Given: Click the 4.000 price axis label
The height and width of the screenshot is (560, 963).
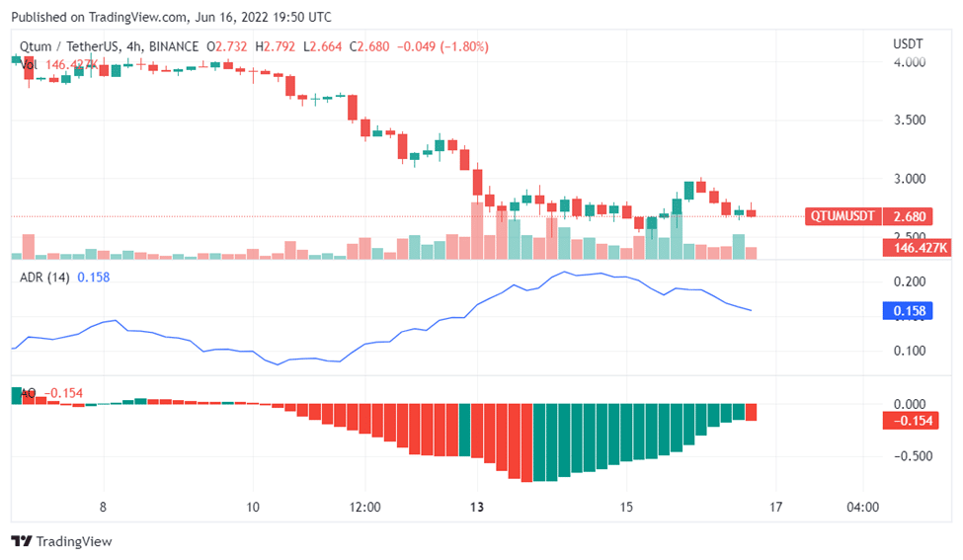Looking at the screenshot, I should [x=909, y=62].
